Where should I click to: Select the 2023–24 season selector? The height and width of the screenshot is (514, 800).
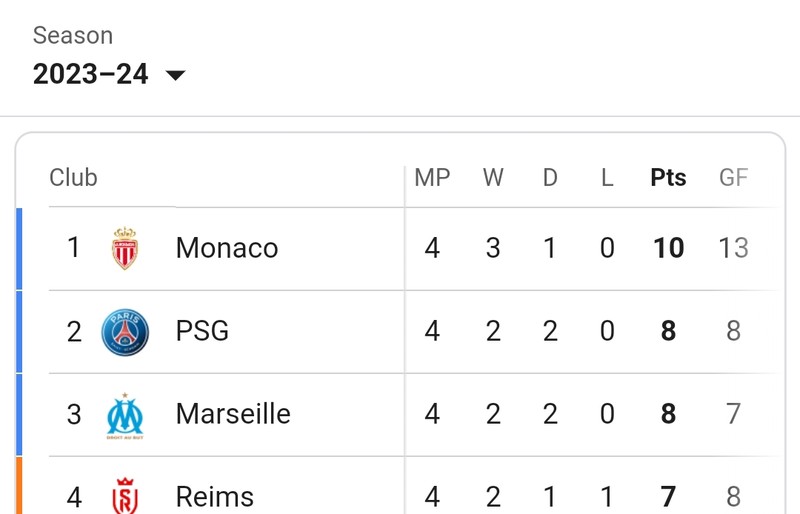tap(109, 74)
